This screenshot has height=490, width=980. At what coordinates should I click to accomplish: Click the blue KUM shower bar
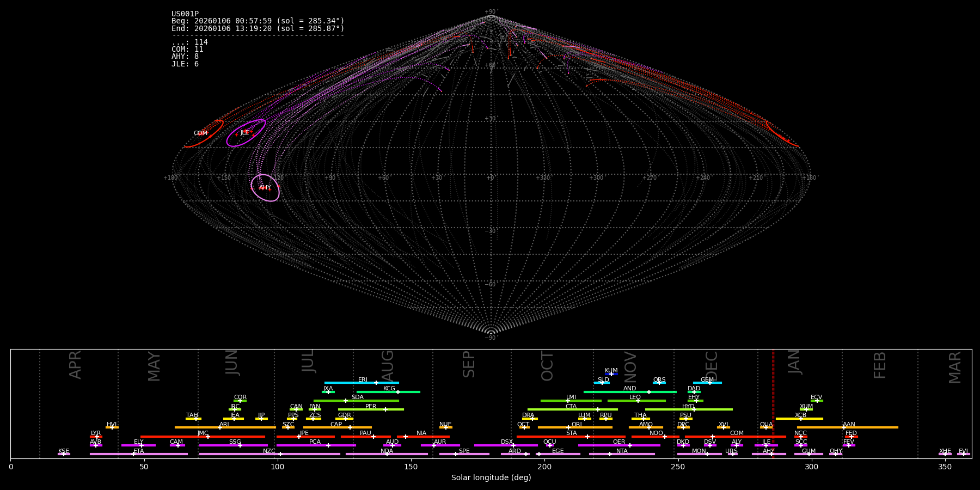(x=611, y=374)
